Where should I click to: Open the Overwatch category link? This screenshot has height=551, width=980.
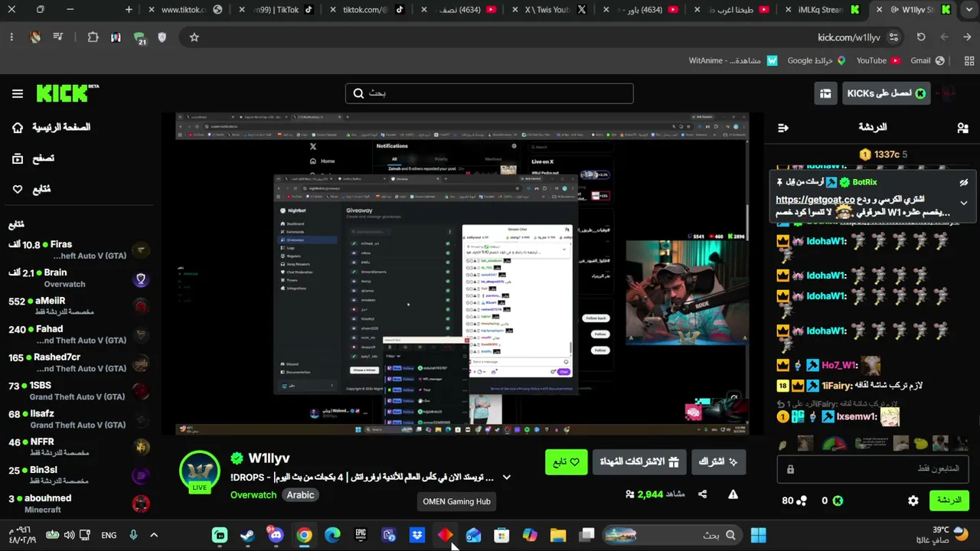(x=253, y=495)
